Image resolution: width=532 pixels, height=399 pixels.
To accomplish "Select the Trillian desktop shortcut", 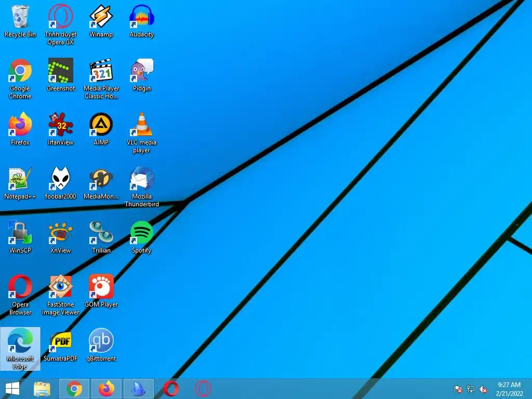I will (x=101, y=237).
